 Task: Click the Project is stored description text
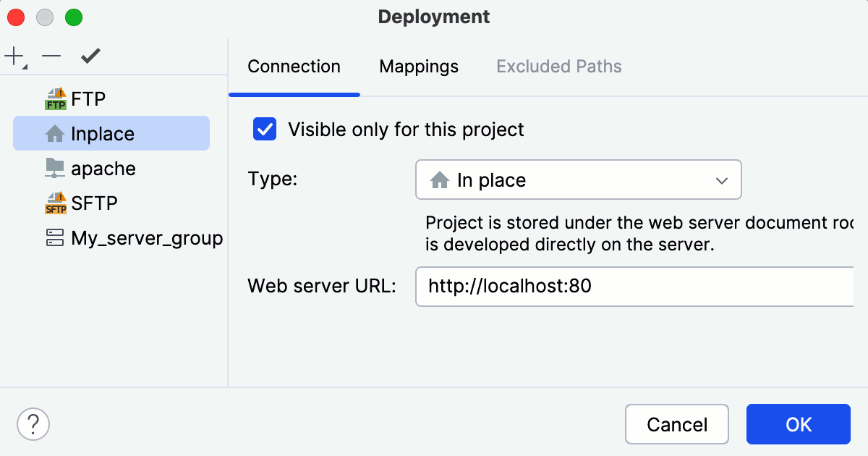(639, 233)
